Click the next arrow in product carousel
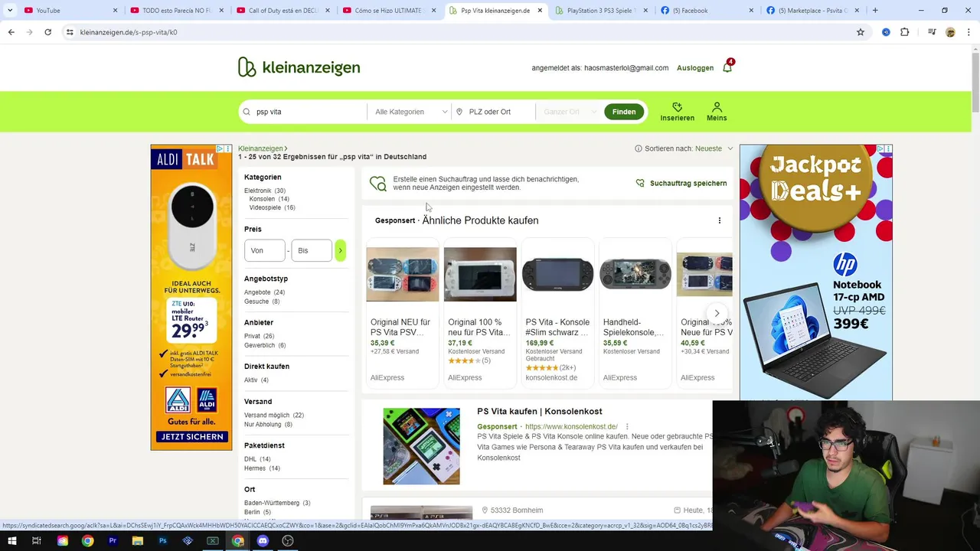Viewport: 980px width, 551px height. [717, 313]
